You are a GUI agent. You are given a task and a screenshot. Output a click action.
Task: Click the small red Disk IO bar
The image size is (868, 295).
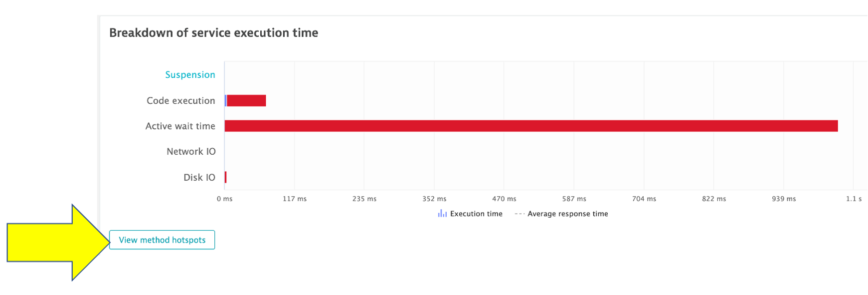pos(226,177)
